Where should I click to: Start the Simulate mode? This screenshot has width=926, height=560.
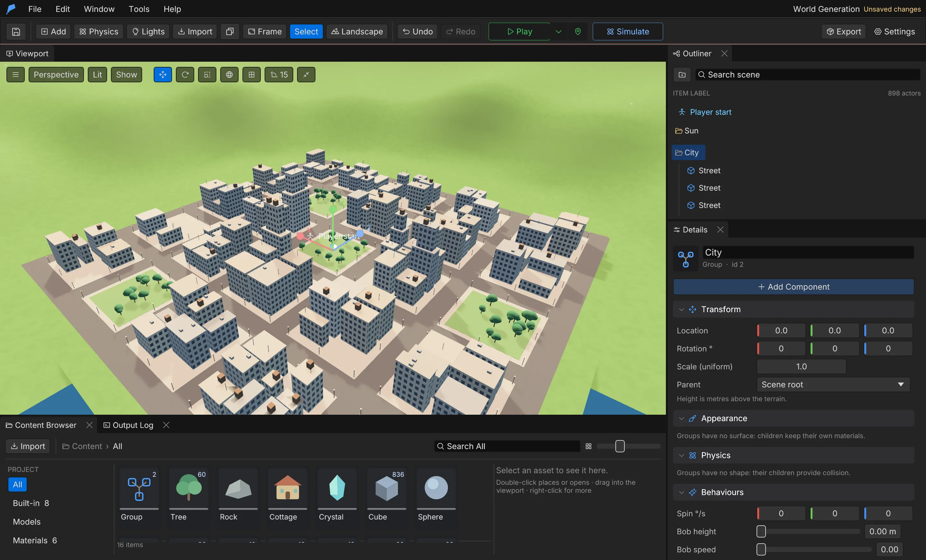[x=628, y=32]
